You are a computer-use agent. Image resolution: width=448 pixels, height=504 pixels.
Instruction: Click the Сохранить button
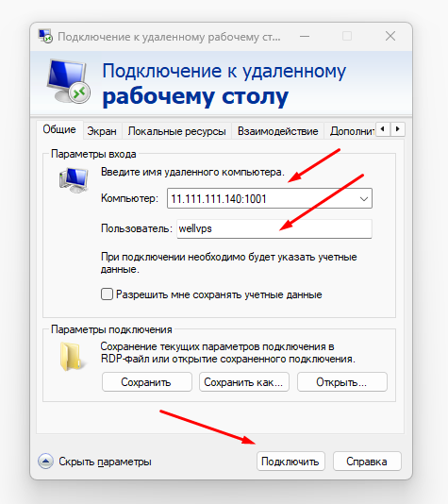click(147, 382)
